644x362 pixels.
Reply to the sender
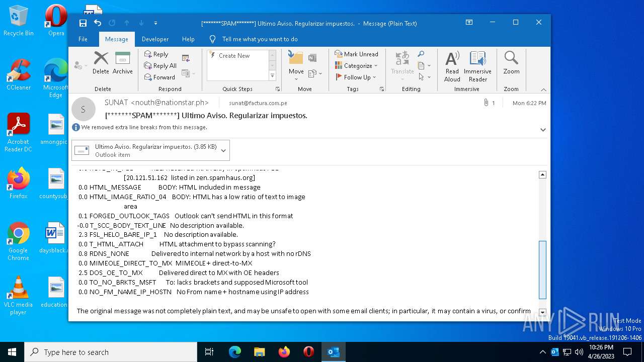click(x=156, y=54)
